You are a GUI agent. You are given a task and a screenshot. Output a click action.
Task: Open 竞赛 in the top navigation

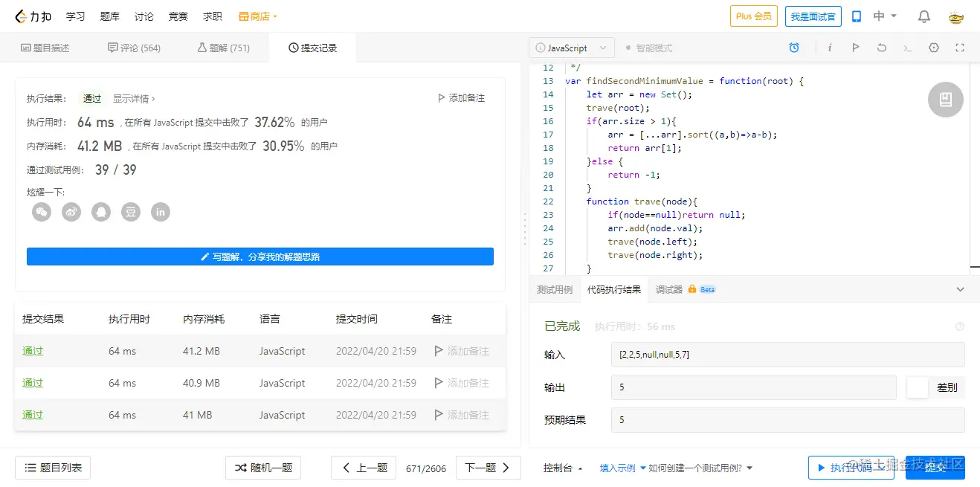tap(178, 16)
